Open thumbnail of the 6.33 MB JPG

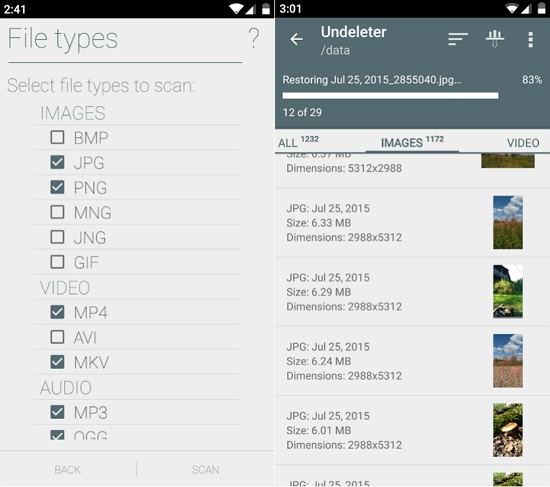[x=508, y=222]
